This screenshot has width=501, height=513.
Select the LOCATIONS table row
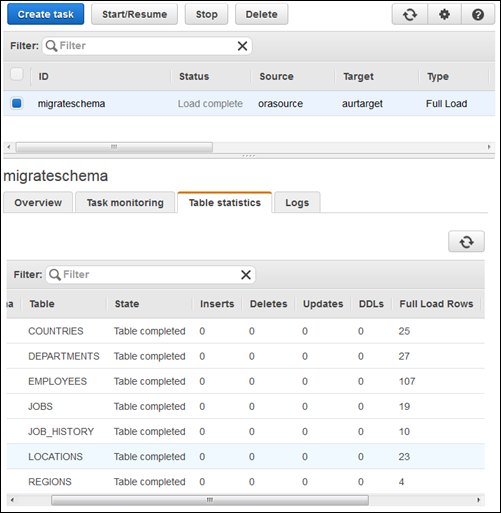point(245,456)
